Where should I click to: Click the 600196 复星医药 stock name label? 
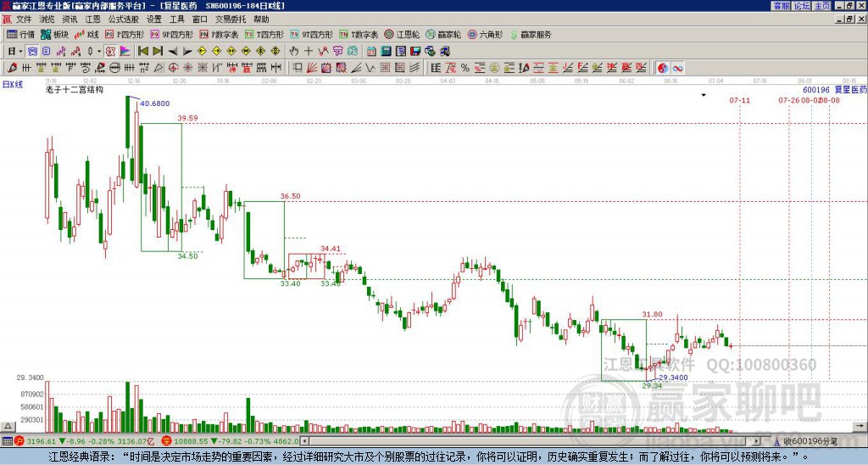835,90
